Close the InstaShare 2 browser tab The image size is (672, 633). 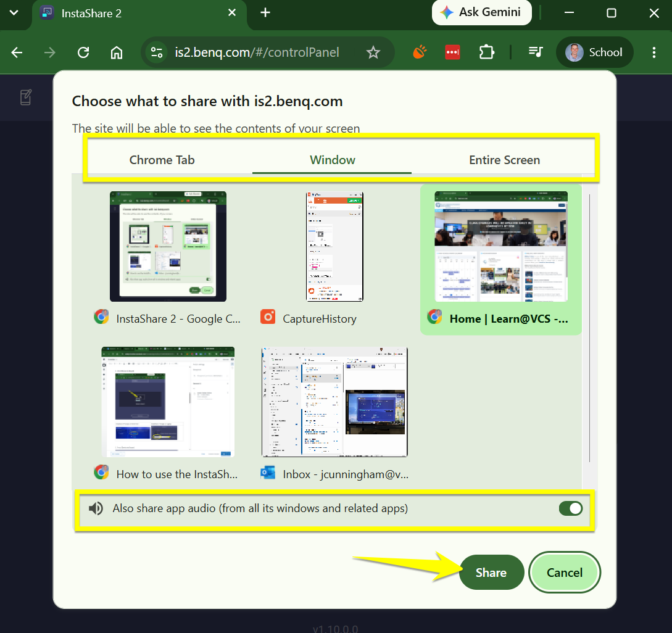point(232,13)
